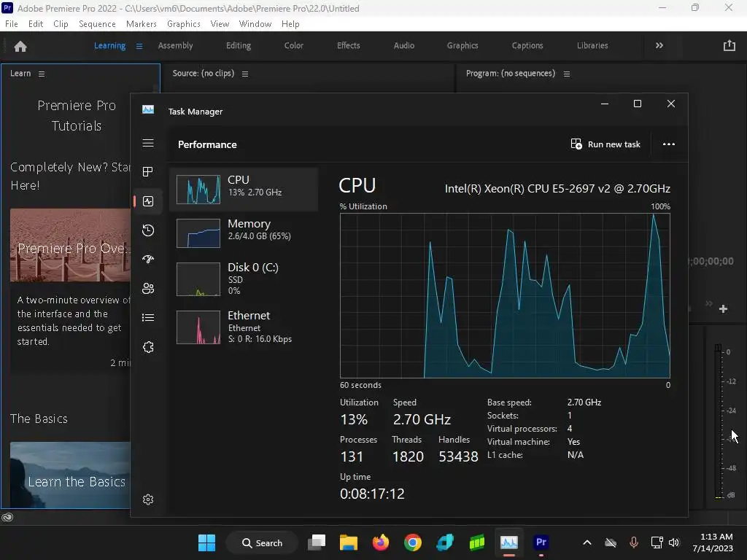The height and width of the screenshot is (560, 747).
Task: Open Users page in Task Manager sidebar
Action: tap(148, 289)
